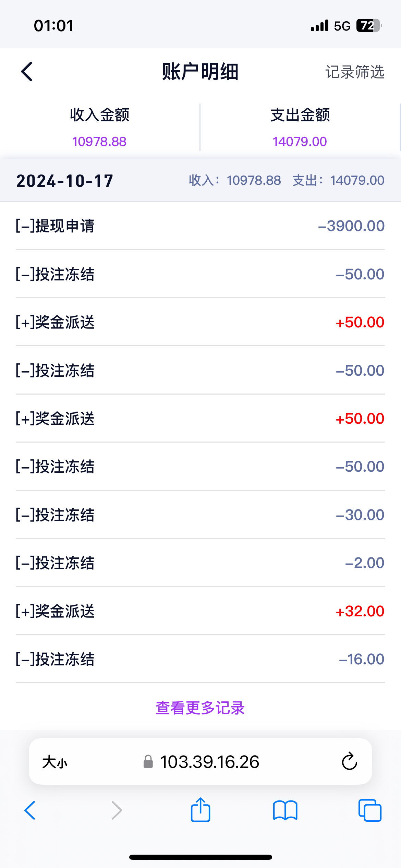The width and height of the screenshot is (401, 868).
Task: Go back with Safari back arrow
Action: 30,810
